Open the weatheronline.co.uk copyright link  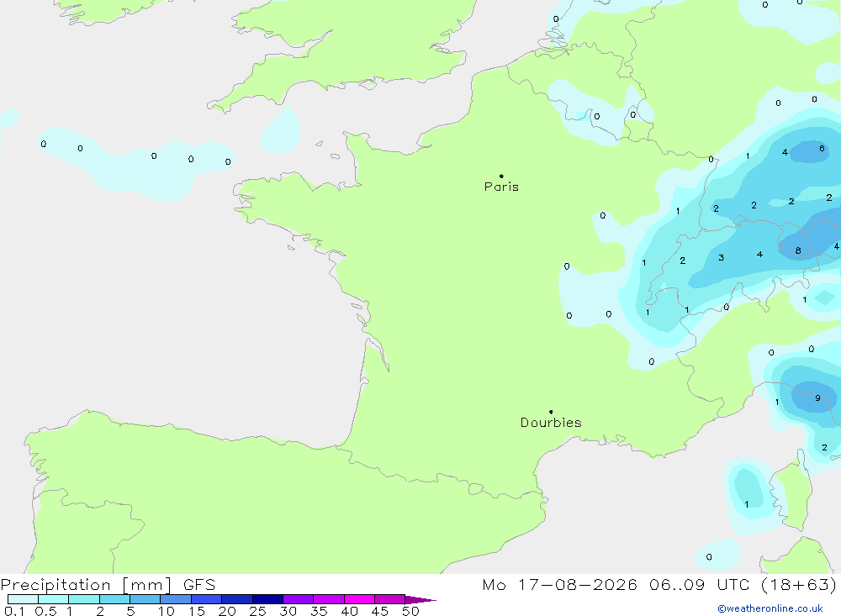[x=770, y=608]
